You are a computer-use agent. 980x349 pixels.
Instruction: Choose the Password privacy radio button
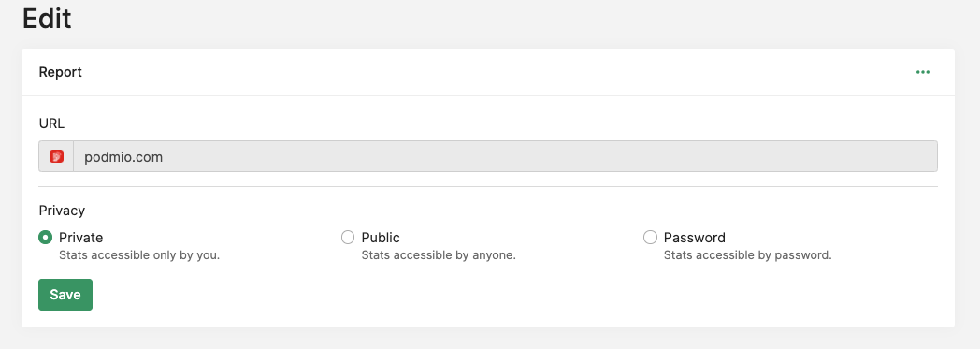coord(650,237)
